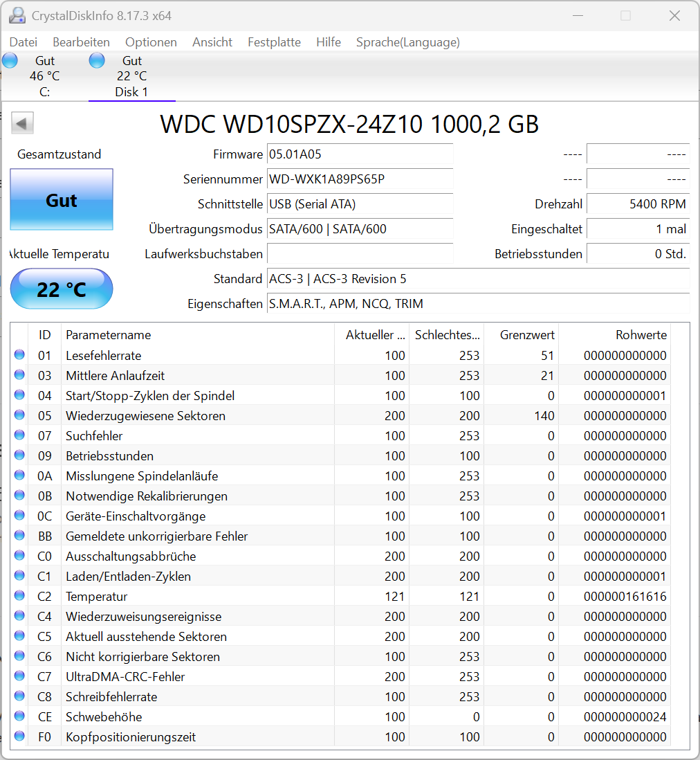
Task: Open the Optionen menu
Action: [151, 42]
